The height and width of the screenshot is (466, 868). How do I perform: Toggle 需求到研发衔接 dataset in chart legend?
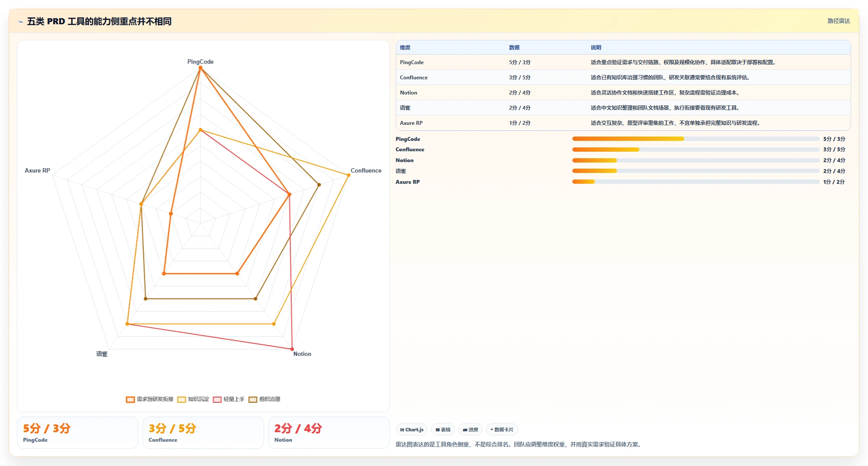(150, 399)
